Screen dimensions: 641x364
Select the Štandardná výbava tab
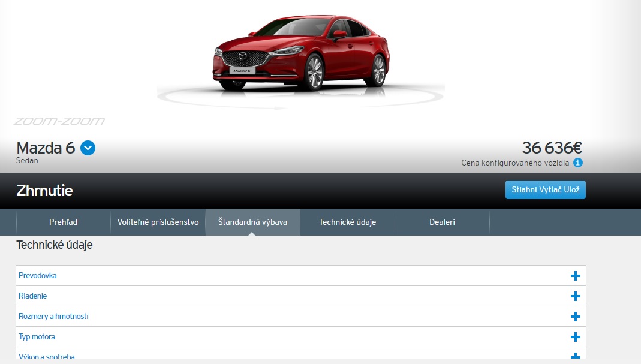[x=252, y=222]
